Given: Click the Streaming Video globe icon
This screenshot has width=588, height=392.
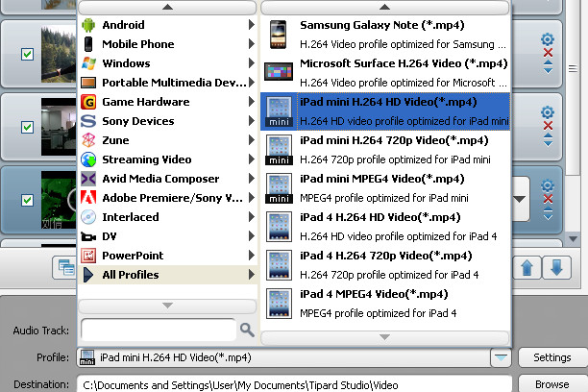Looking at the screenshot, I should pos(88,159).
